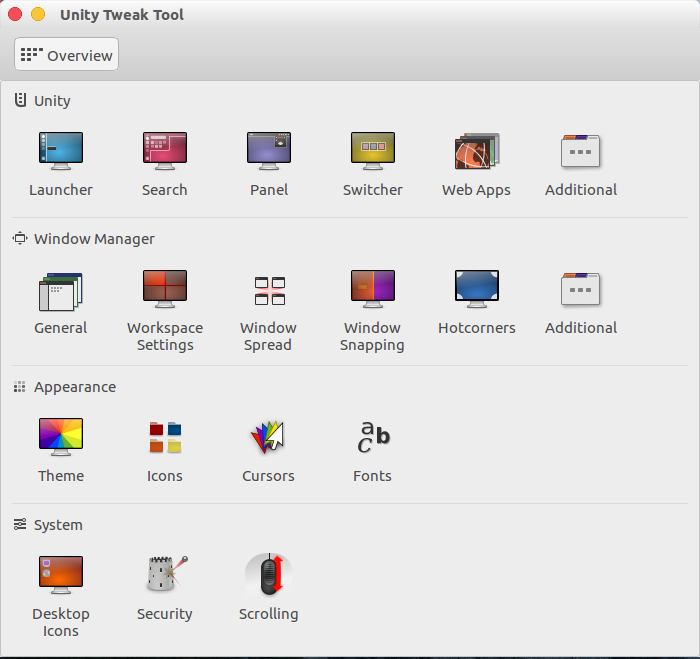Open the Desktop Icons settings
Image resolution: width=700 pixels, height=659 pixels.
[x=61, y=575]
